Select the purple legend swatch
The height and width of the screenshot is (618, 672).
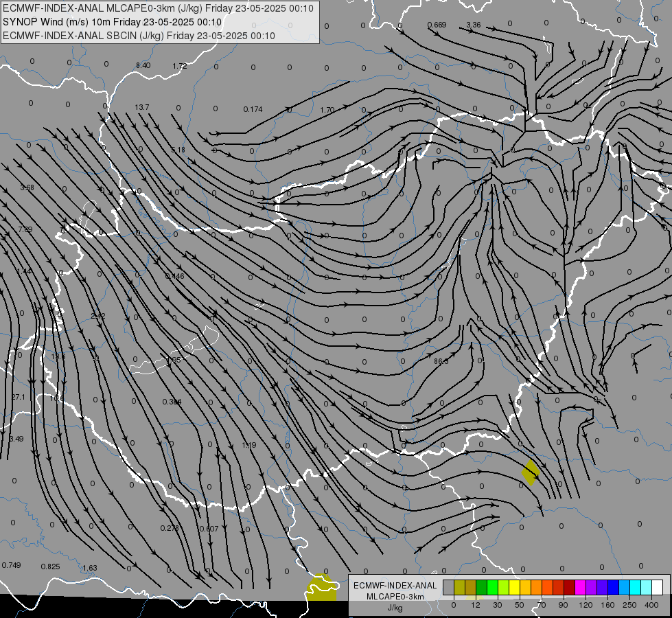[x=592, y=588]
